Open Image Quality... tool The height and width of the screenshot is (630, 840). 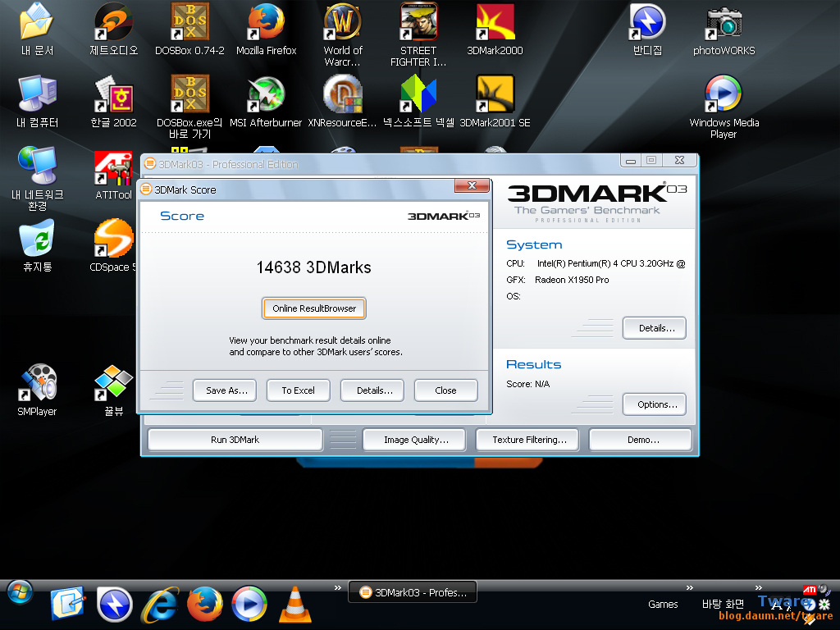pos(414,440)
